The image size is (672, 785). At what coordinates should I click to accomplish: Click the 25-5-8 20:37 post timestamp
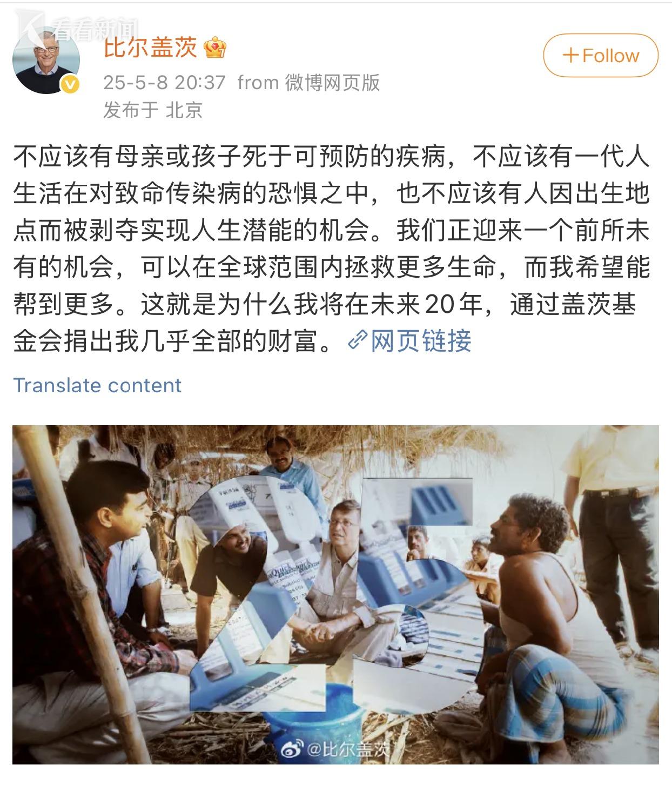tap(164, 83)
